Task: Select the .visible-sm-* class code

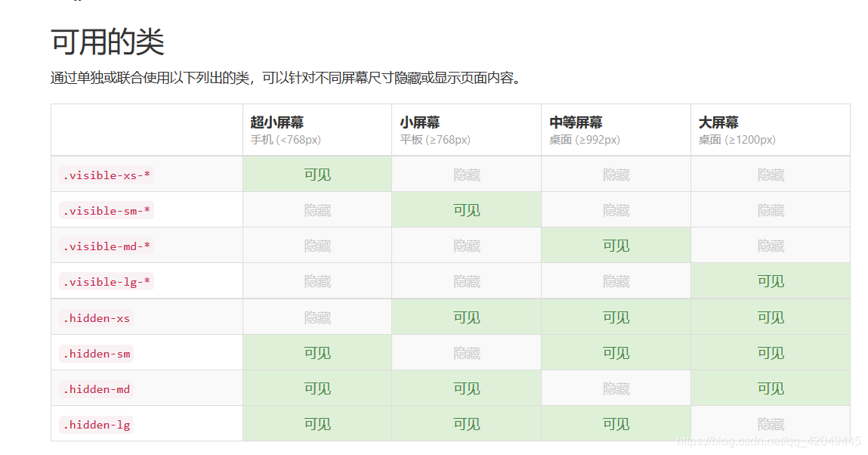Action: pyautogui.click(x=107, y=211)
